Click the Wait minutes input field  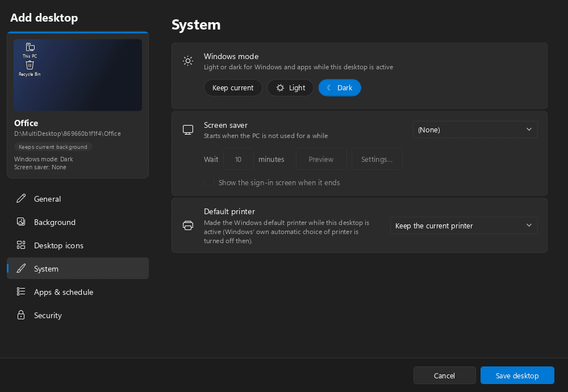(238, 159)
